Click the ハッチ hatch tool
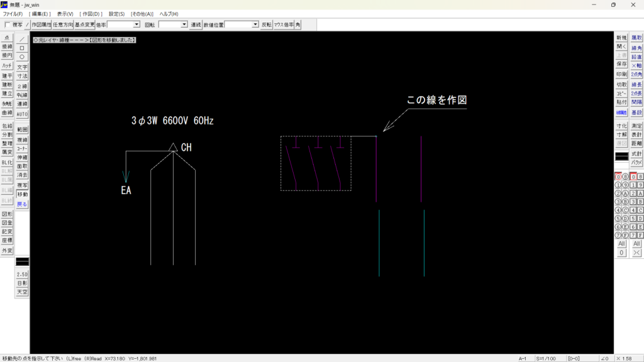Viewport: 644px width, 362px height. [7, 65]
